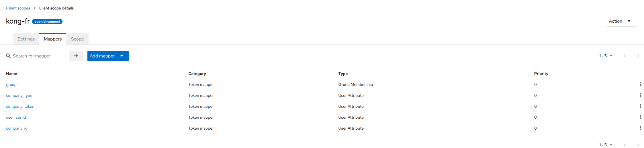Click the top next page arrow
This screenshot has height=148, width=644.
[638, 56]
